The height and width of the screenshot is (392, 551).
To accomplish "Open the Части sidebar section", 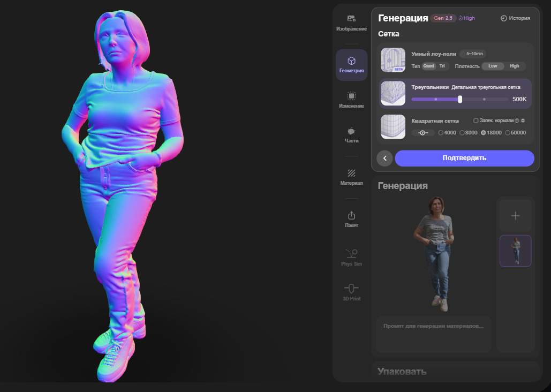I will [x=351, y=135].
